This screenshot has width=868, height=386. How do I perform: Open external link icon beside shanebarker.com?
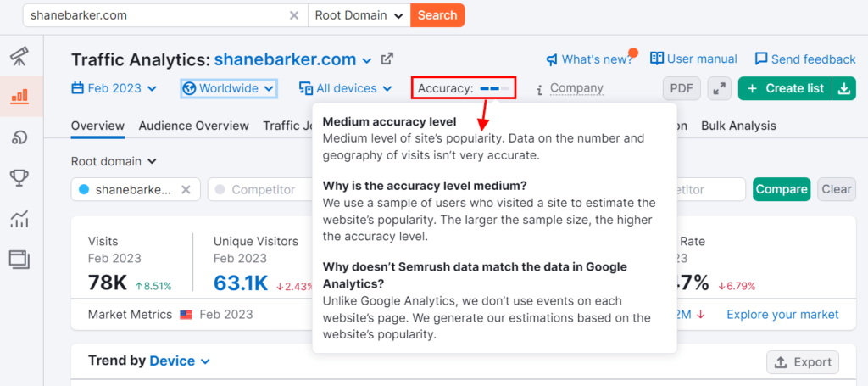click(x=387, y=59)
